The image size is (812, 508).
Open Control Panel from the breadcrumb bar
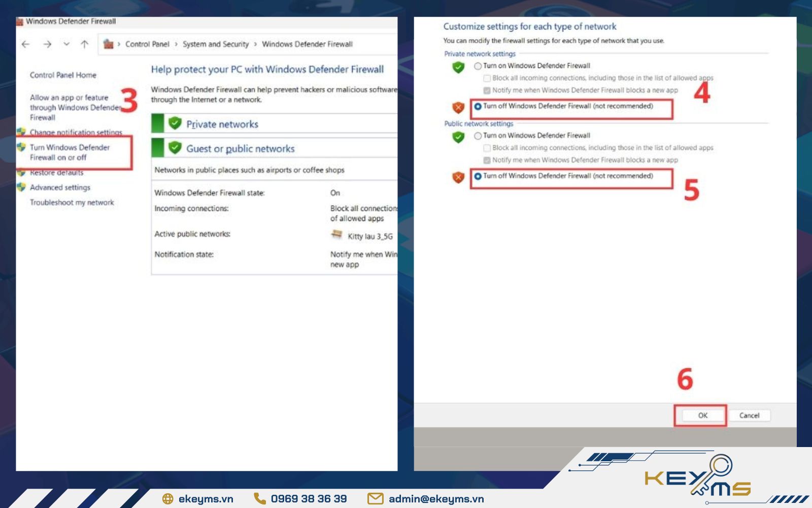146,44
